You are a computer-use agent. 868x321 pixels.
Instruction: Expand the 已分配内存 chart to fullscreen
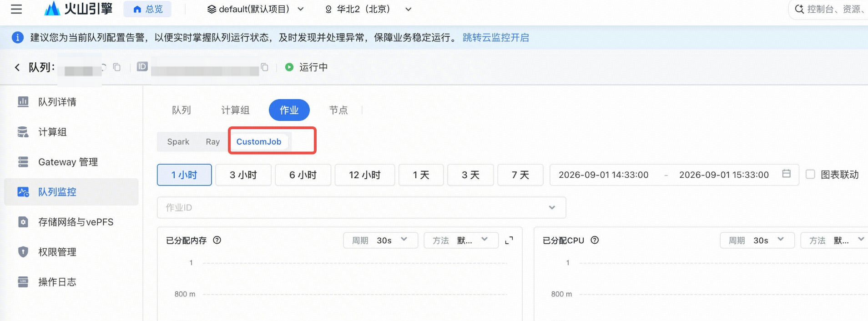click(x=509, y=240)
